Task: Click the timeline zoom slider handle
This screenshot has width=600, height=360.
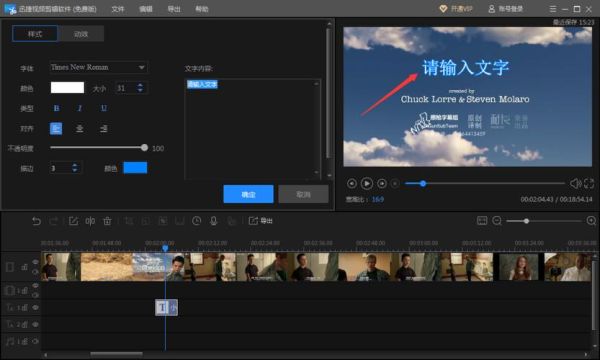Action: click(527, 221)
